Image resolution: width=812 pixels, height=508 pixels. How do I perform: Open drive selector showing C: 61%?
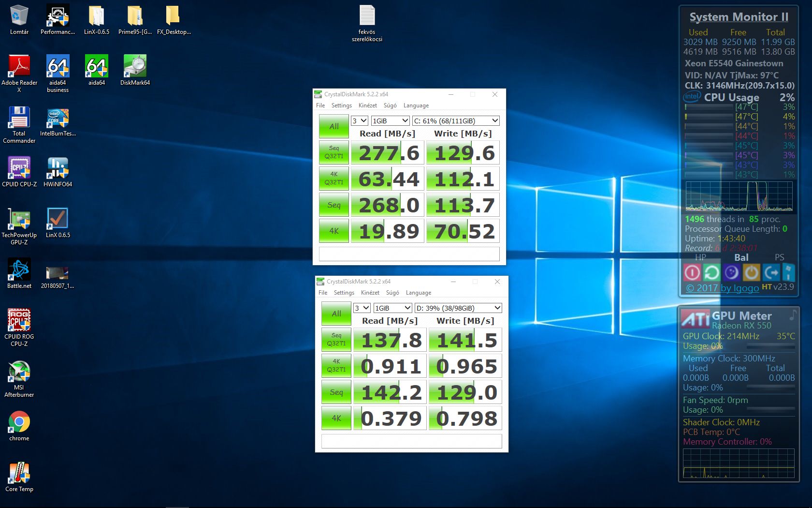pos(456,120)
